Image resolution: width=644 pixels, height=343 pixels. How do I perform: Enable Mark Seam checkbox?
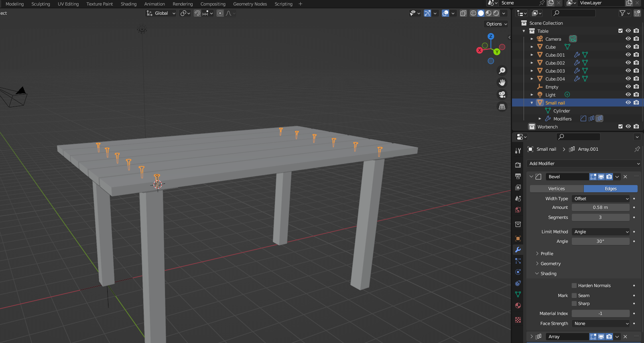point(574,296)
